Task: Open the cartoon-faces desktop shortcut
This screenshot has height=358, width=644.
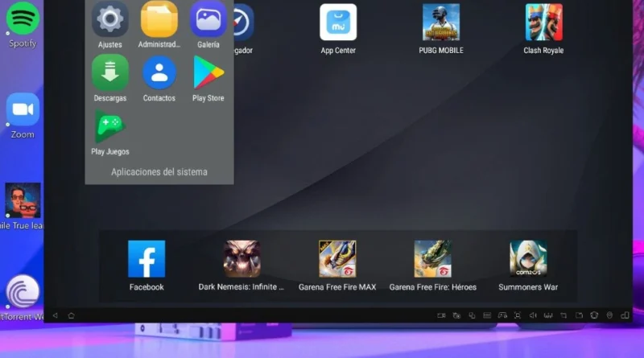Action: 23,200
